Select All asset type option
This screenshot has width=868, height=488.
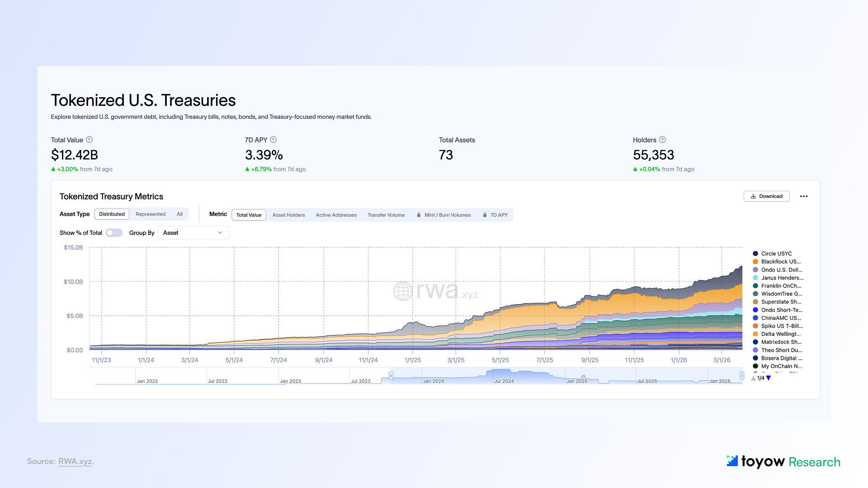[179, 214]
